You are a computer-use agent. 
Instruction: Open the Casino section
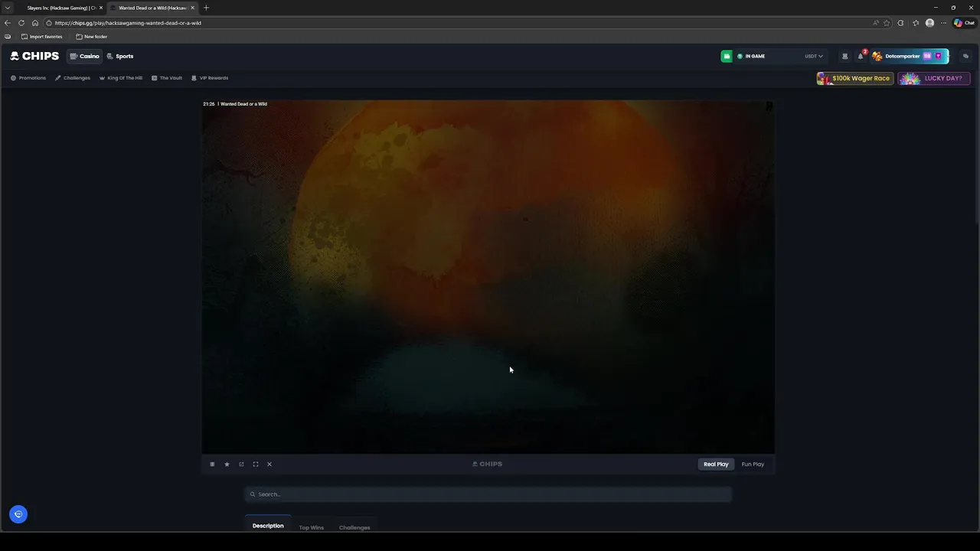click(84, 56)
